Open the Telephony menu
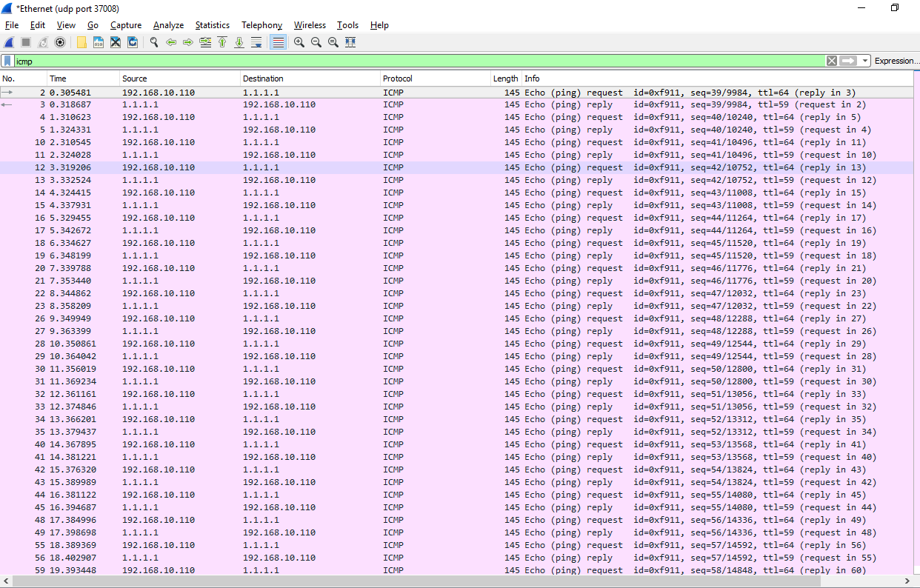This screenshot has height=588, width=920. pos(262,25)
